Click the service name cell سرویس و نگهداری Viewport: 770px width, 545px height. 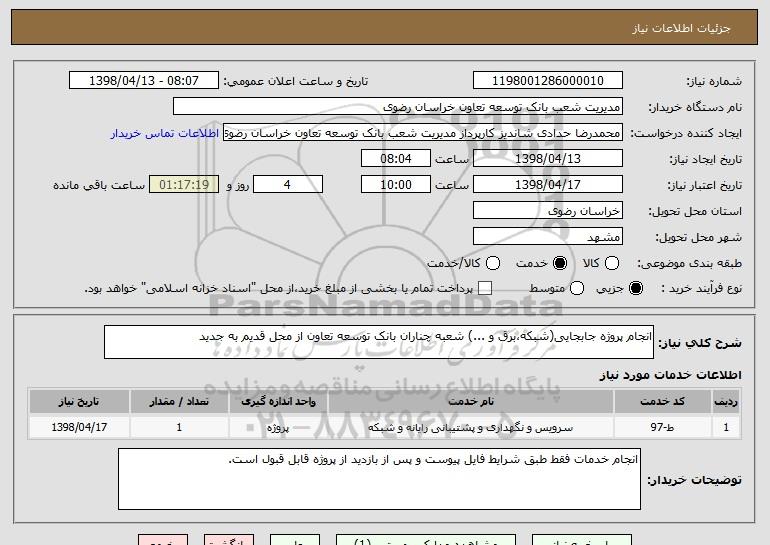click(x=471, y=427)
